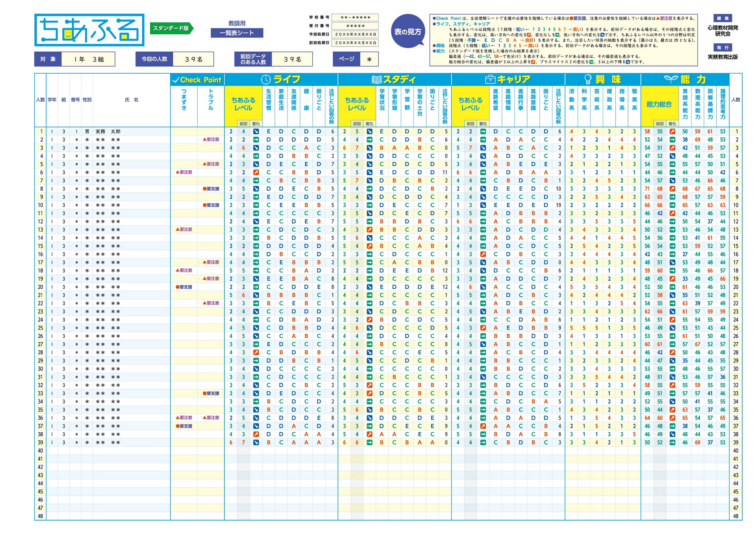This screenshot has height=534, width=756.
Task: Click the ちあふる logo at top left
Action: point(89,30)
